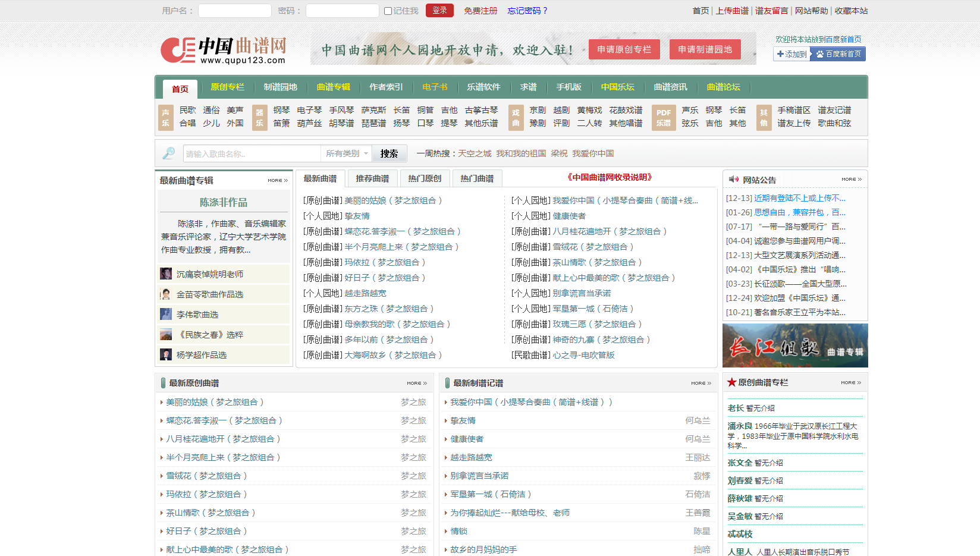Click avatar thumbnail next to 李伟歌曲选
This screenshot has width=980, height=556.
[166, 315]
